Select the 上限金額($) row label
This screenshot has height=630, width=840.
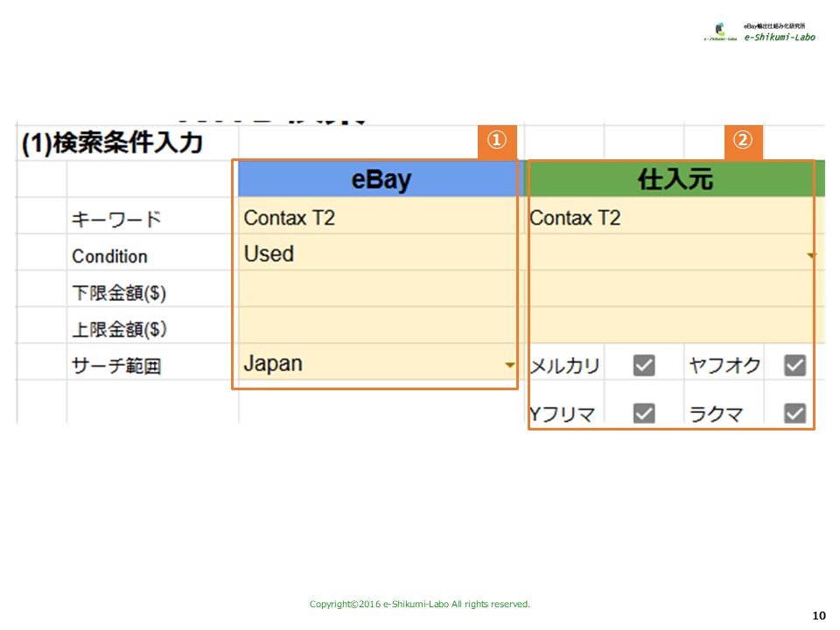pyautogui.click(x=120, y=330)
